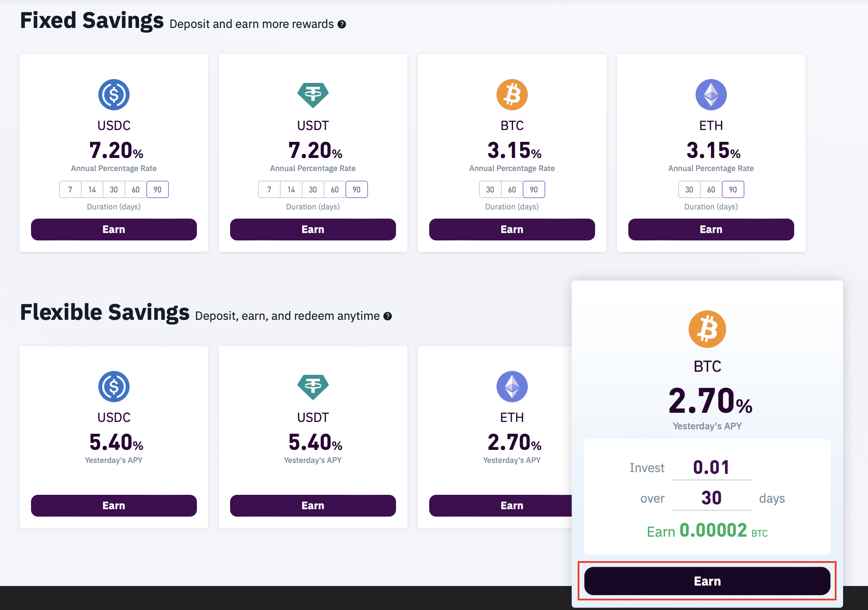The image size is (868, 610).
Task: Click the BTC Bitcoin icon in Fixed Savings
Action: (512, 95)
